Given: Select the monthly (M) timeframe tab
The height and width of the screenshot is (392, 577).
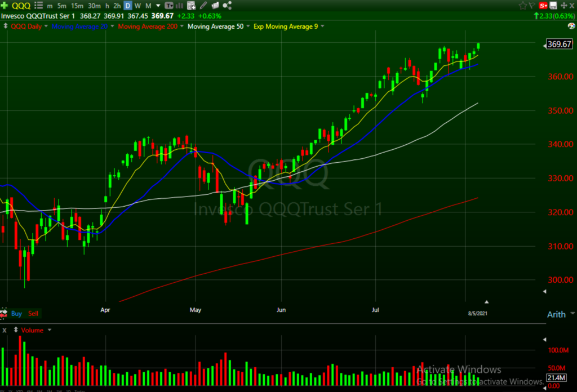Looking at the screenshot, I should [x=149, y=6].
